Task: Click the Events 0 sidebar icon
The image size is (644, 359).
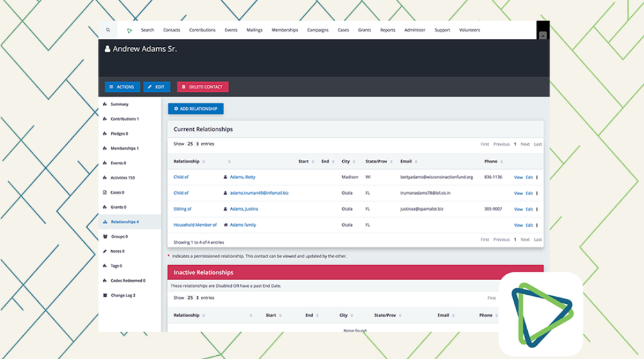Action: (x=105, y=163)
